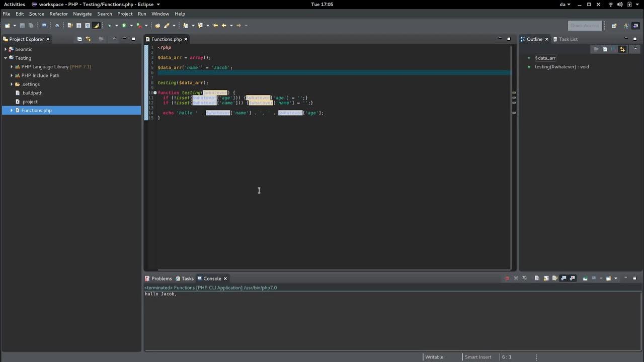644x362 pixels.
Task: Click the Search flashlight toolbar icon
Action: [x=167, y=25]
